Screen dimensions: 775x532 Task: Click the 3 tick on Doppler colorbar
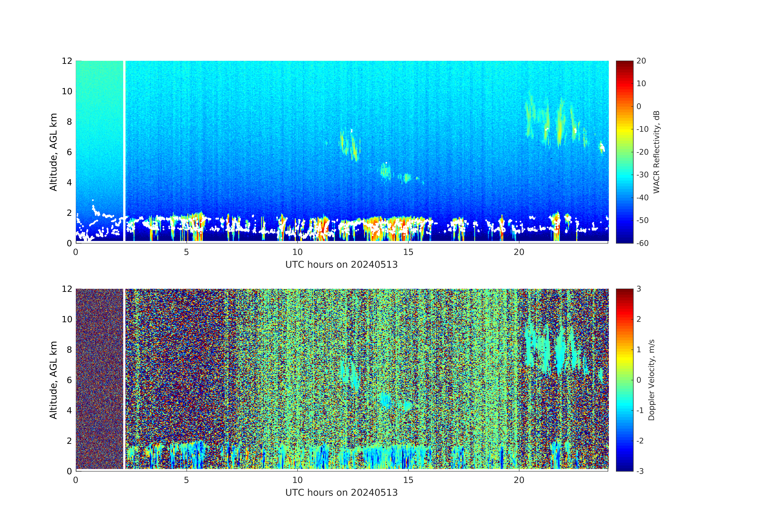[639, 289]
